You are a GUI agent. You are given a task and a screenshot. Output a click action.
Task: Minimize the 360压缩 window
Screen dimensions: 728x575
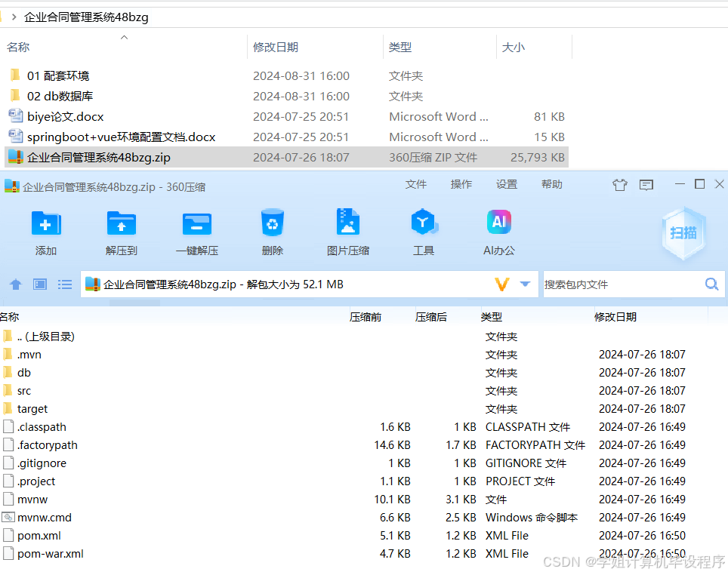(680, 184)
